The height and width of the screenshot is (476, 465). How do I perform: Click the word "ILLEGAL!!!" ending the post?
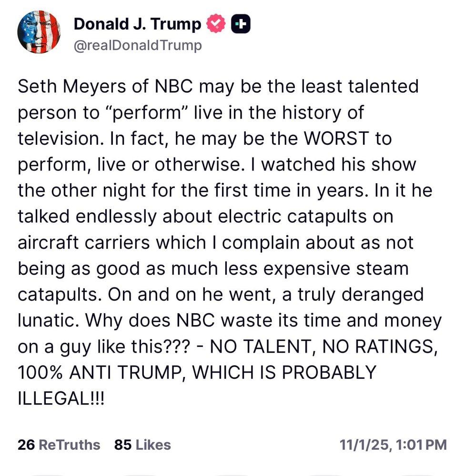click(x=61, y=398)
